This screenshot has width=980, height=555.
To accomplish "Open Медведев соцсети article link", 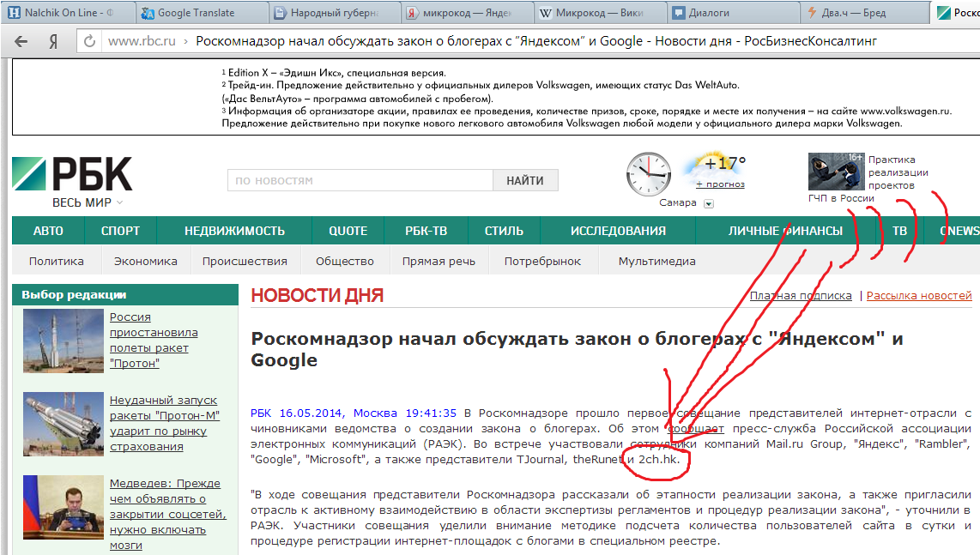I will coord(167,514).
